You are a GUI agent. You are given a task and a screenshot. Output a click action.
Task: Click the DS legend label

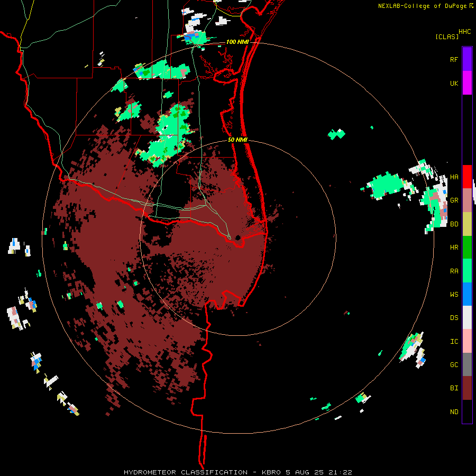[x=454, y=318]
